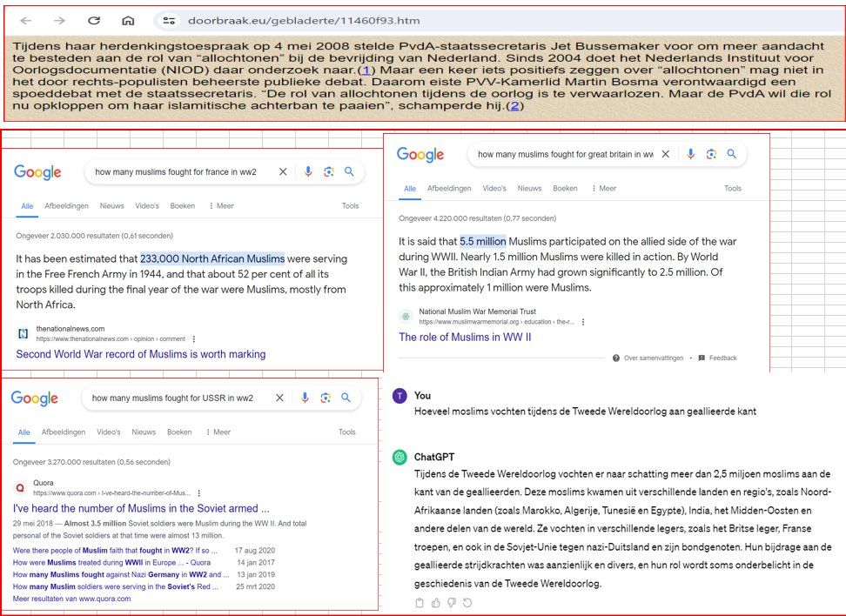Edit the France ww2 search field
This screenshot has width=846, height=616.
point(176,172)
